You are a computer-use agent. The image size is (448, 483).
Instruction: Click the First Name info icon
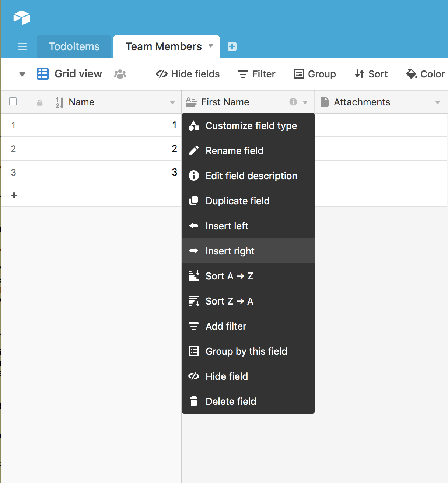coord(293,102)
